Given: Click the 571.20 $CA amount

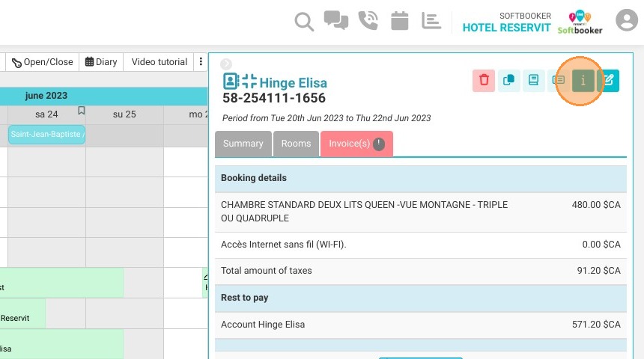Looking at the screenshot, I should [596, 325].
